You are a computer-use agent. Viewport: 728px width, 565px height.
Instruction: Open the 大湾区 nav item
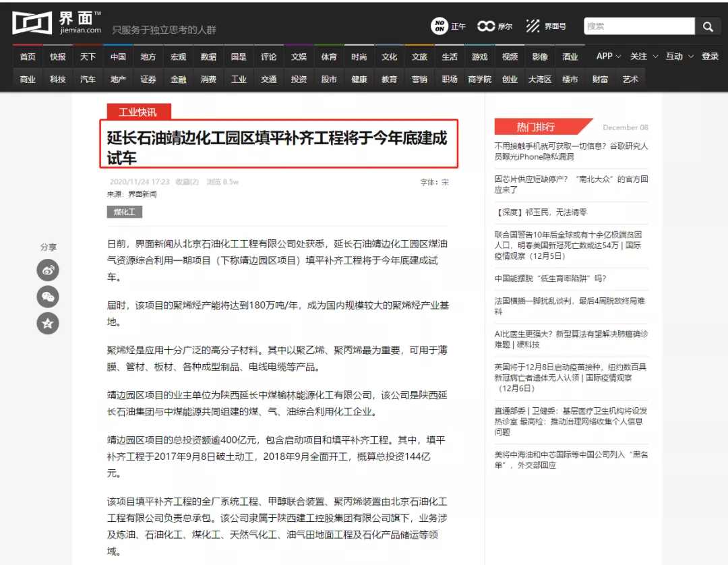coord(540,80)
